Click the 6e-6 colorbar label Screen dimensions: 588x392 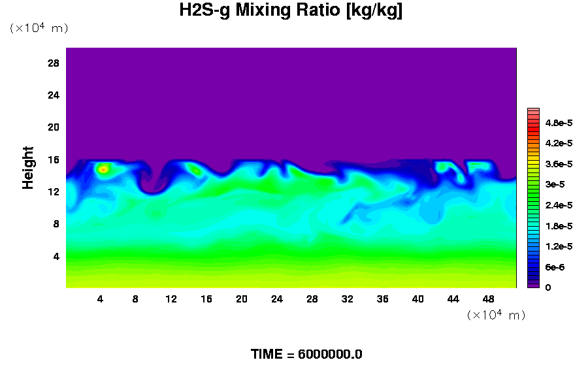(555, 267)
